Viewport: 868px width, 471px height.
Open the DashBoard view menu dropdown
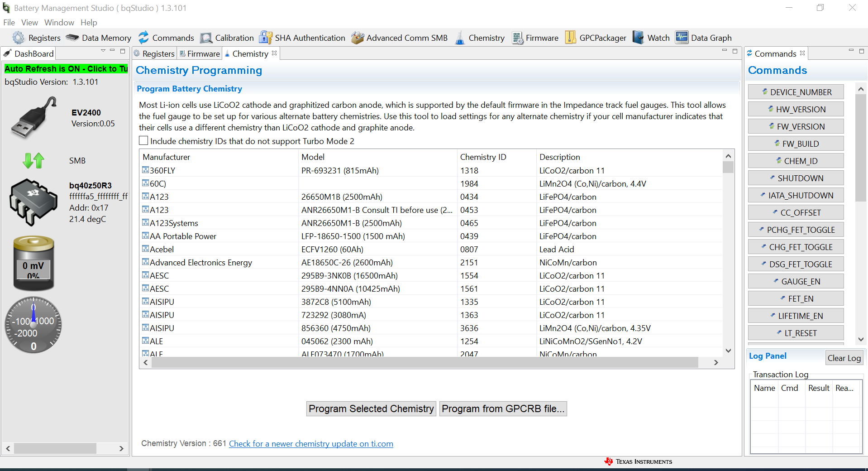click(x=103, y=51)
